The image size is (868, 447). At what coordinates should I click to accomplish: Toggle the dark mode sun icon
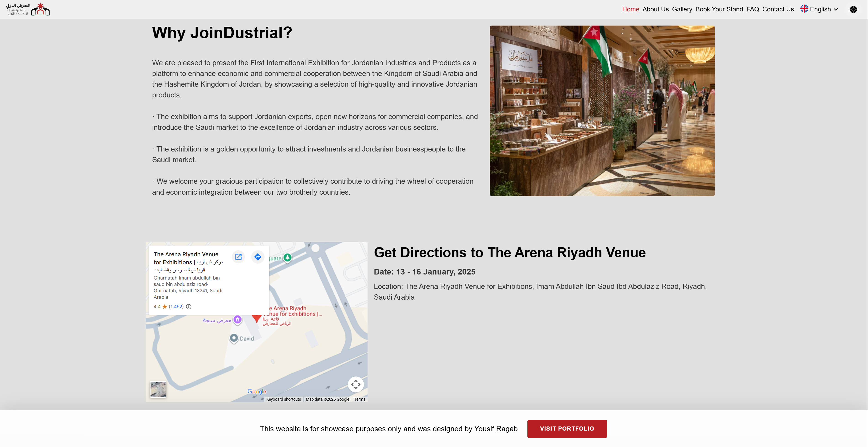pyautogui.click(x=853, y=9)
